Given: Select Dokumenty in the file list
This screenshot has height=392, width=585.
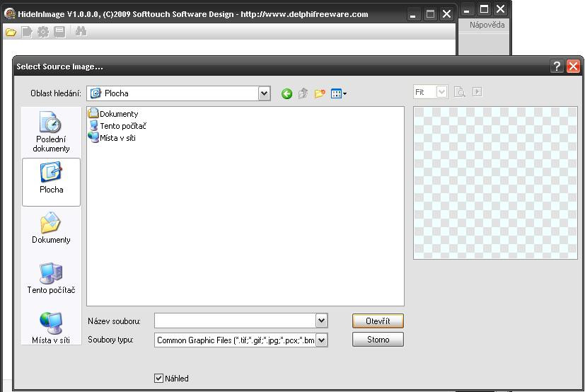Looking at the screenshot, I should [x=113, y=113].
